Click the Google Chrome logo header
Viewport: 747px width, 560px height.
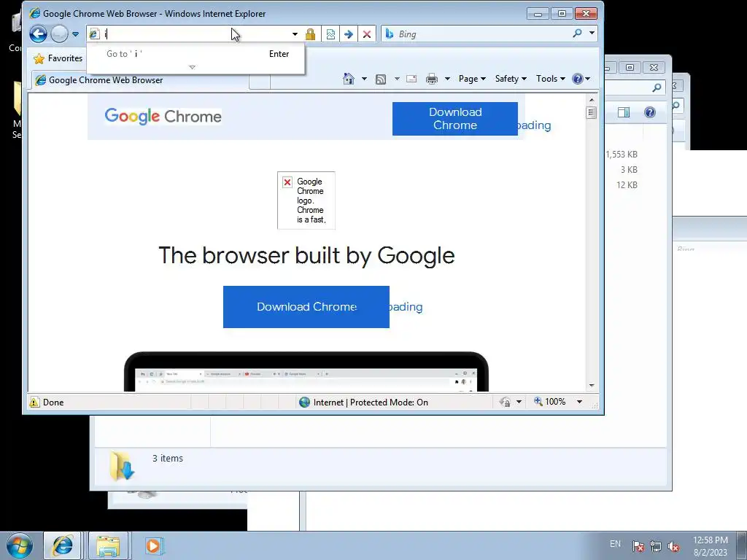(x=163, y=116)
